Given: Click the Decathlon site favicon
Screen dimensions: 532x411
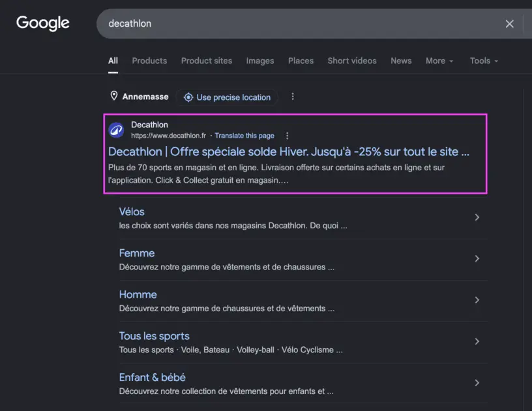Looking at the screenshot, I should click(116, 130).
